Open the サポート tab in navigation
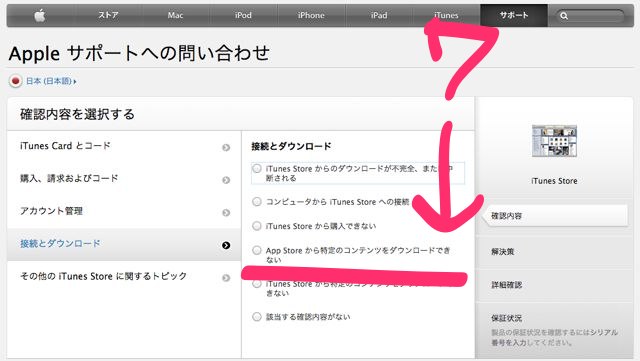 (x=514, y=16)
